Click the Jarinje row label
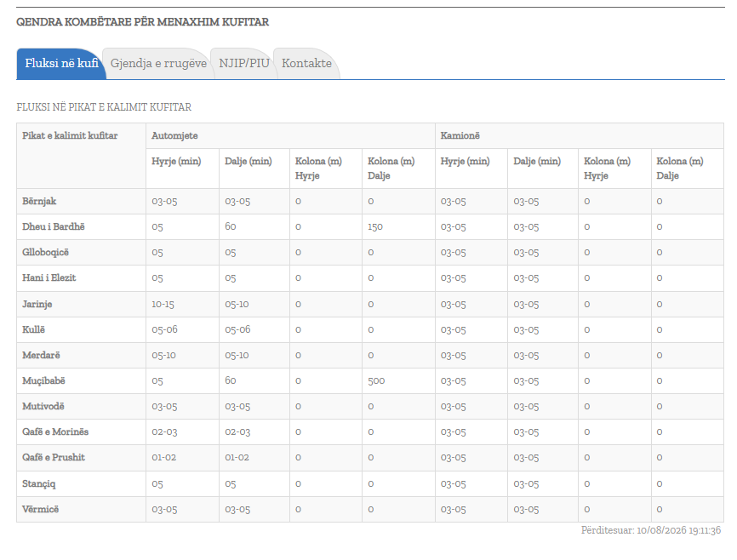The width and height of the screenshot is (737, 560). 37,304
